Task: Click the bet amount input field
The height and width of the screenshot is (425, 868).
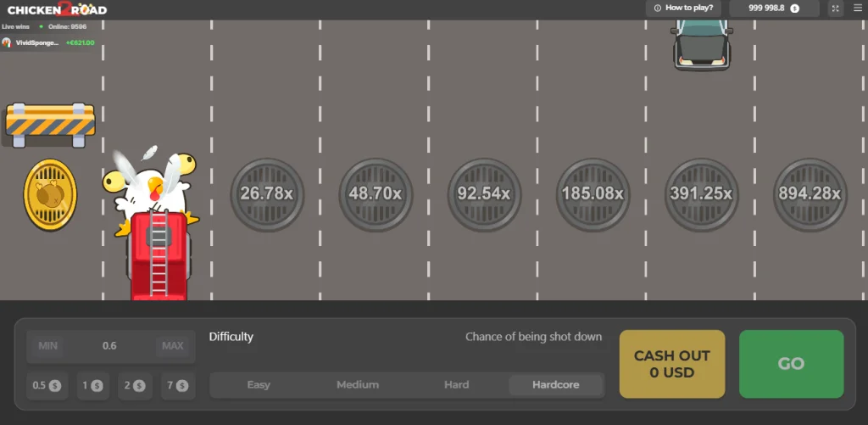Action: click(x=110, y=346)
